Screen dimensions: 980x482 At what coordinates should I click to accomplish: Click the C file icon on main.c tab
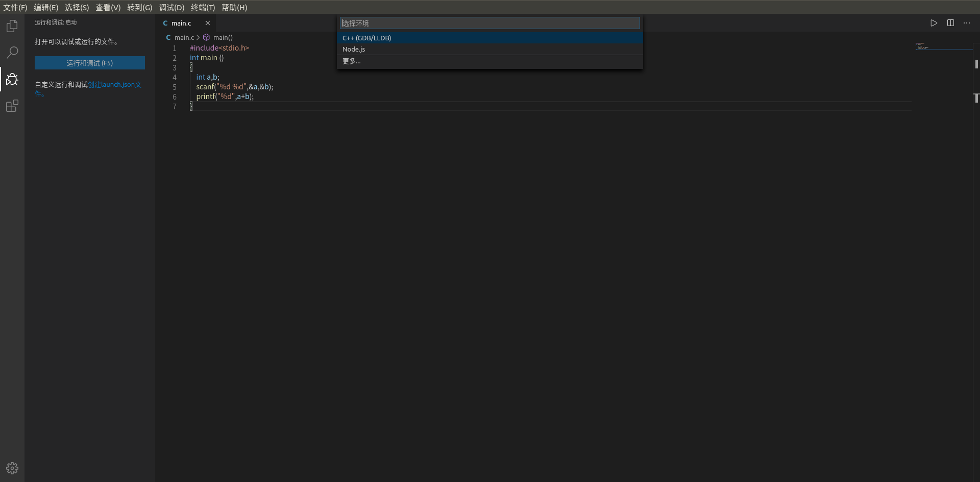tap(164, 23)
